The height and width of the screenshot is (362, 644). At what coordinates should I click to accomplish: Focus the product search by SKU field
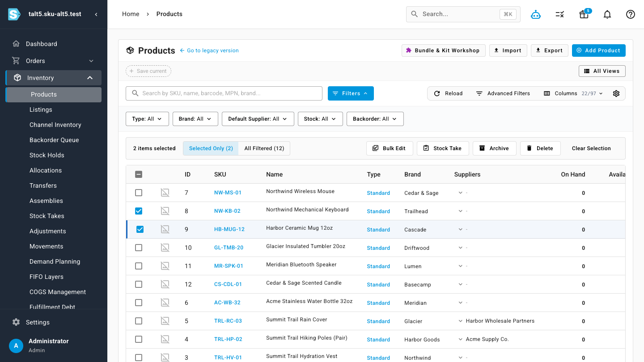click(224, 93)
